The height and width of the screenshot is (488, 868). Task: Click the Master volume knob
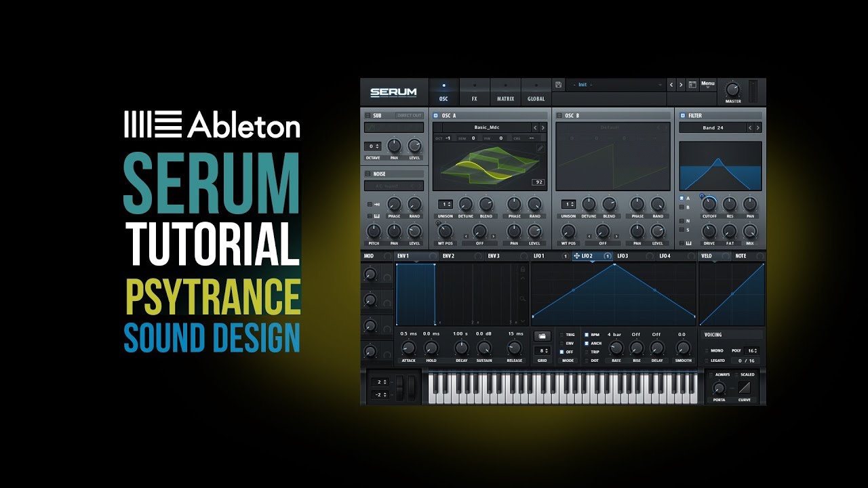click(x=732, y=89)
